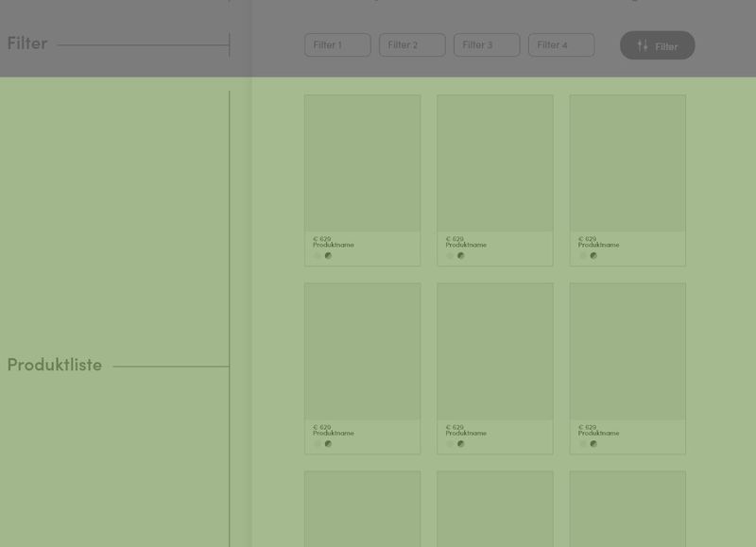Select dark color swatch on first second-row product
756x547 pixels.
(328, 443)
